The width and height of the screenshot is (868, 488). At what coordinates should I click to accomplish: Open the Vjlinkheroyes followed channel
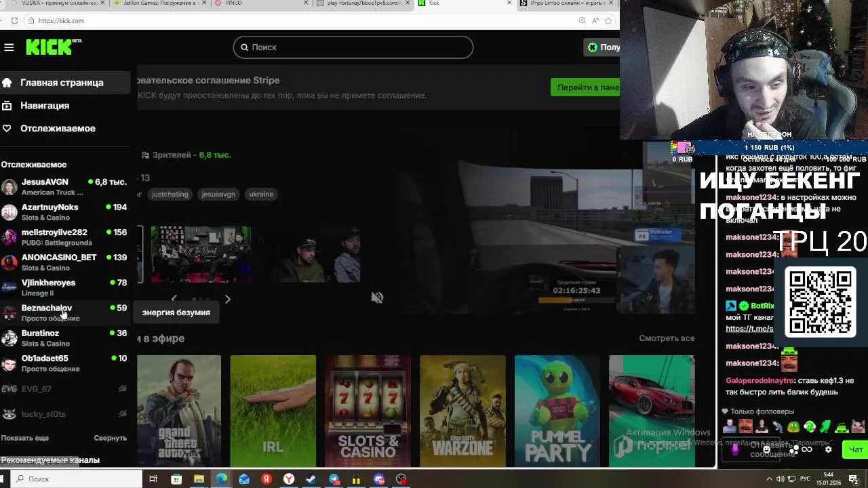tap(64, 287)
